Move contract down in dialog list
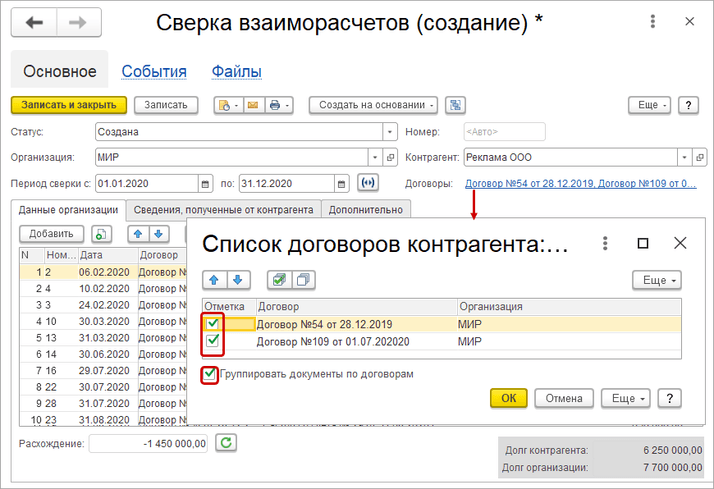Viewport: 714px width, 489px height. coord(239,279)
